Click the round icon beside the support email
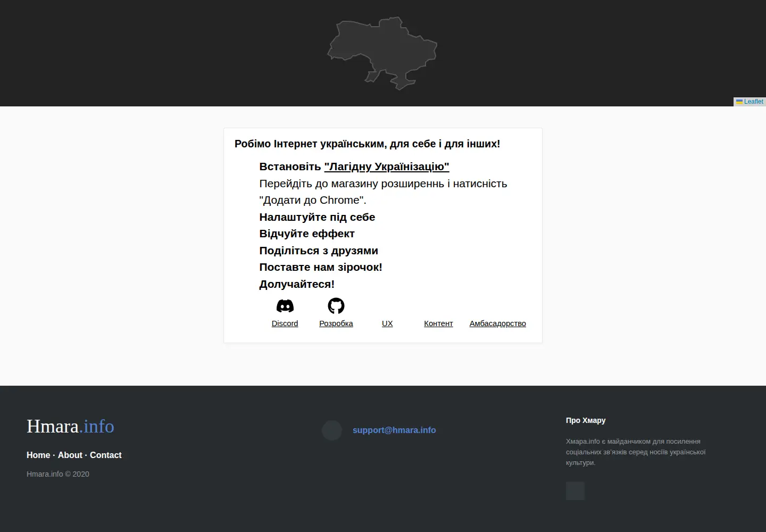Screen dimensions: 766x532 (332, 430)
